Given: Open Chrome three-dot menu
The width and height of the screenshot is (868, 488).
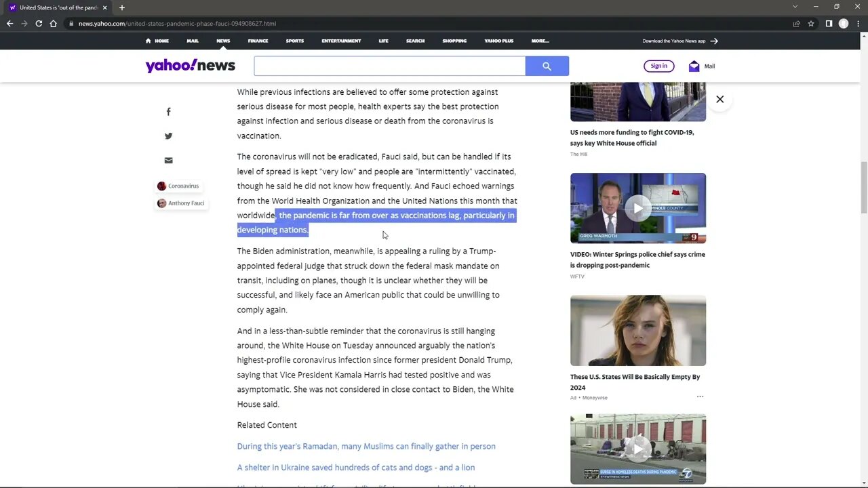Looking at the screenshot, I should (858, 24).
